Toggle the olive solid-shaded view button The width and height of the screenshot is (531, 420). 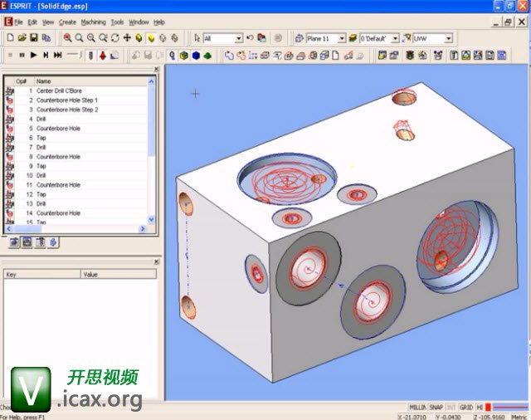[x=139, y=38]
